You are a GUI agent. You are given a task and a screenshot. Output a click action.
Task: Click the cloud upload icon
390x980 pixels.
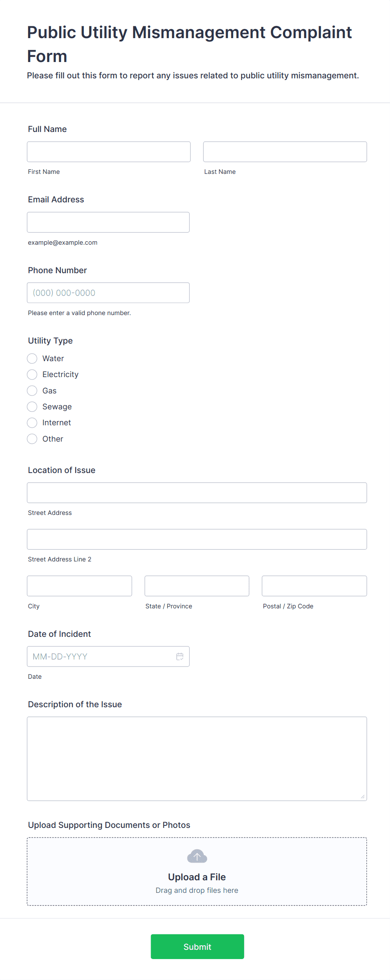197,856
